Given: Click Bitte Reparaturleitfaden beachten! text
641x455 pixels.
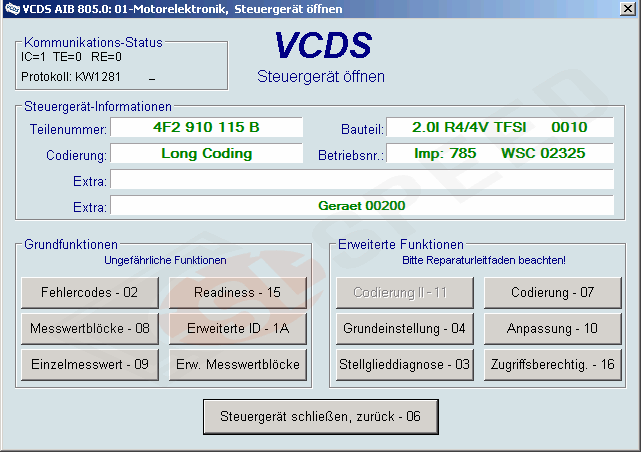Looking at the screenshot, I should coord(484,260).
